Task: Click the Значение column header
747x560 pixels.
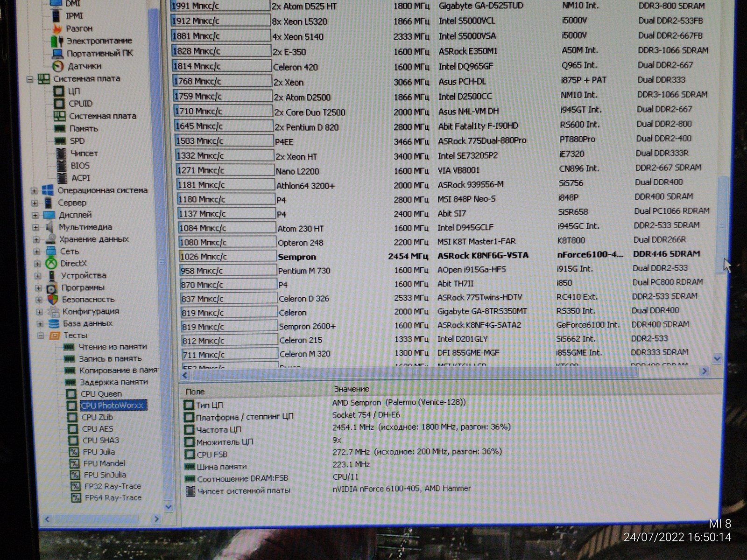Action: tap(352, 389)
